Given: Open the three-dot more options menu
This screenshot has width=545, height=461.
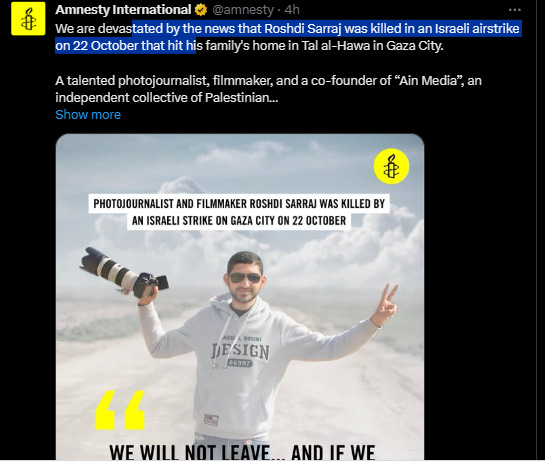Looking at the screenshot, I should pos(514,10).
